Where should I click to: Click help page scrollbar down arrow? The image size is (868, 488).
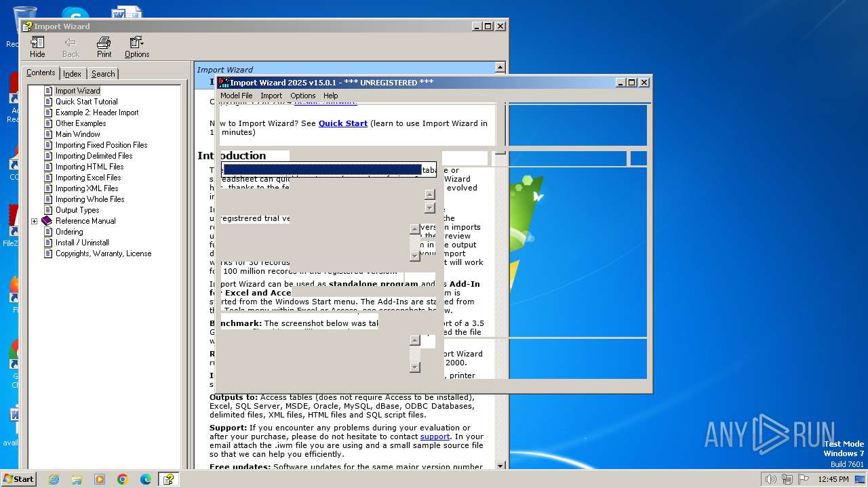pos(500,466)
